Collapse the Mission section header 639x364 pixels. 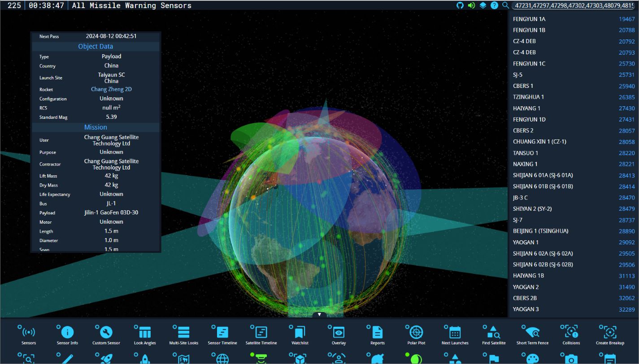[96, 127]
